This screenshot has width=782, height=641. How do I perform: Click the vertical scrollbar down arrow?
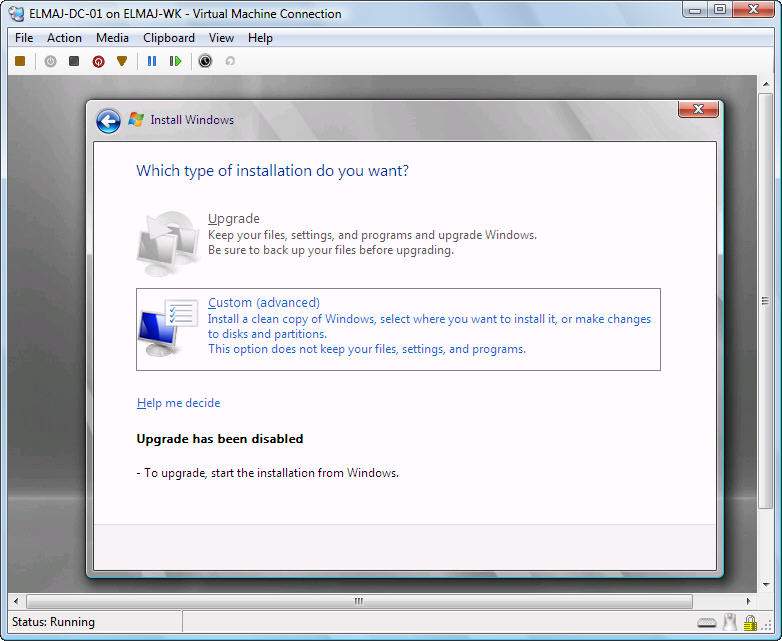pyautogui.click(x=766, y=584)
